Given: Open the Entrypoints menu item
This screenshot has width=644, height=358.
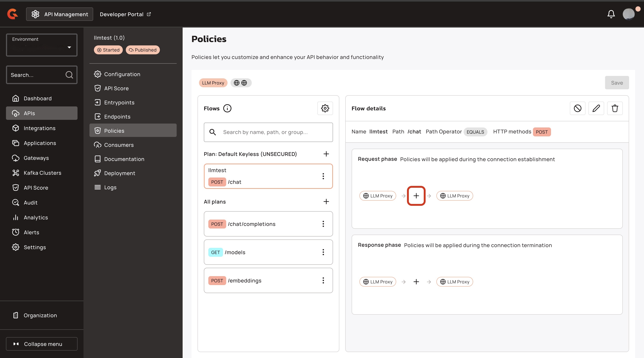Looking at the screenshot, I should pos(119,102).
